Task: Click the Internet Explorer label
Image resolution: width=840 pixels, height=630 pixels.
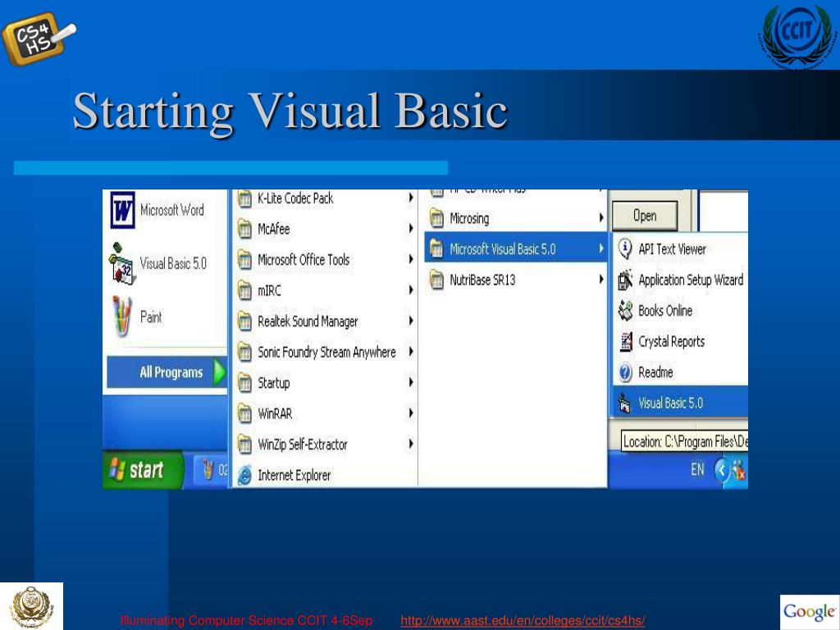Action: [294, 475]
